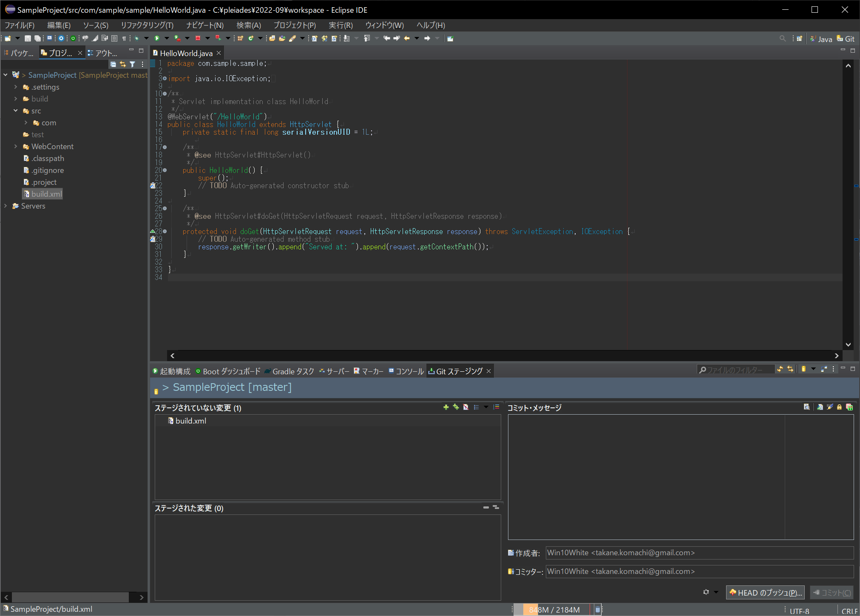Toggle whitespace characters with the ¶ icon
The height and width of the screenshot is (616, 860).
[124, 38]
